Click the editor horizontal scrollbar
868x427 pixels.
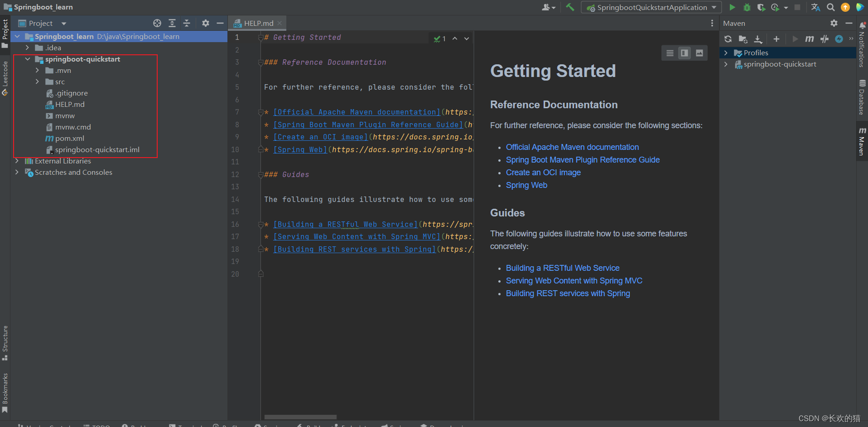(300, 417)
